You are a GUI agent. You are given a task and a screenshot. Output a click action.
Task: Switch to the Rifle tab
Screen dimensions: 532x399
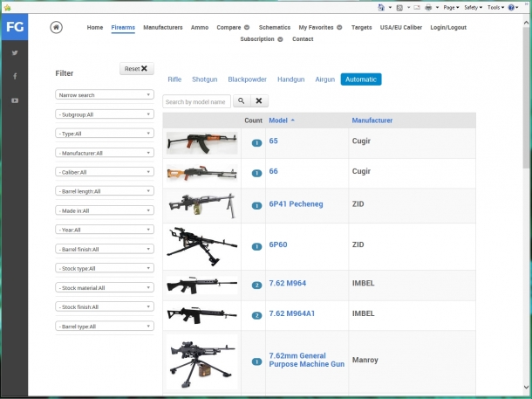pyautogui.click(x=174, y=79)
